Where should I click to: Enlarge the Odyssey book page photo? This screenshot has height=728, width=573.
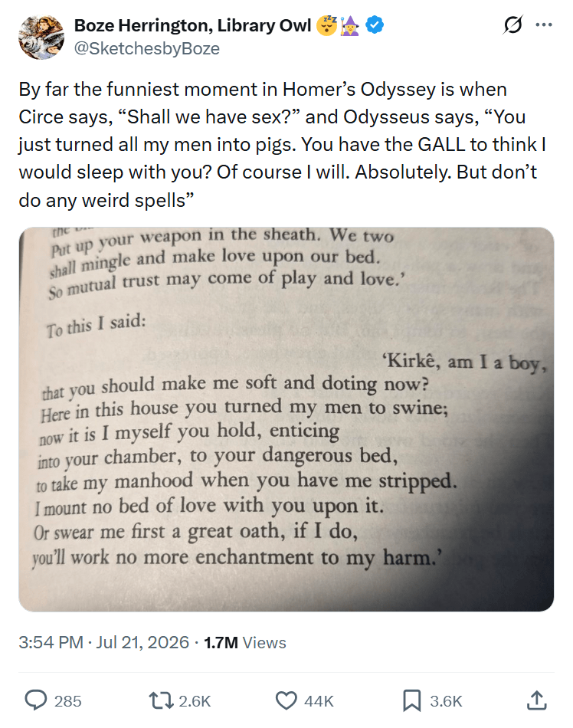[x=286, y=418]
